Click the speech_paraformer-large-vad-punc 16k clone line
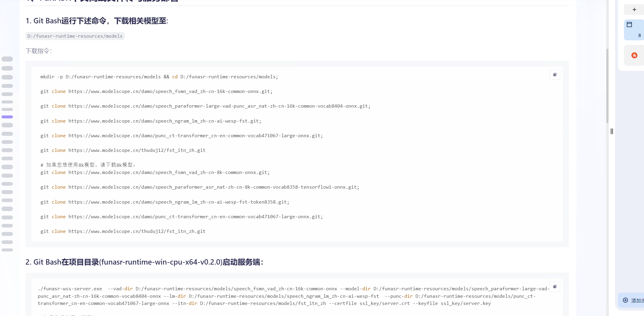644x316 pixels. tap(205, 106)
